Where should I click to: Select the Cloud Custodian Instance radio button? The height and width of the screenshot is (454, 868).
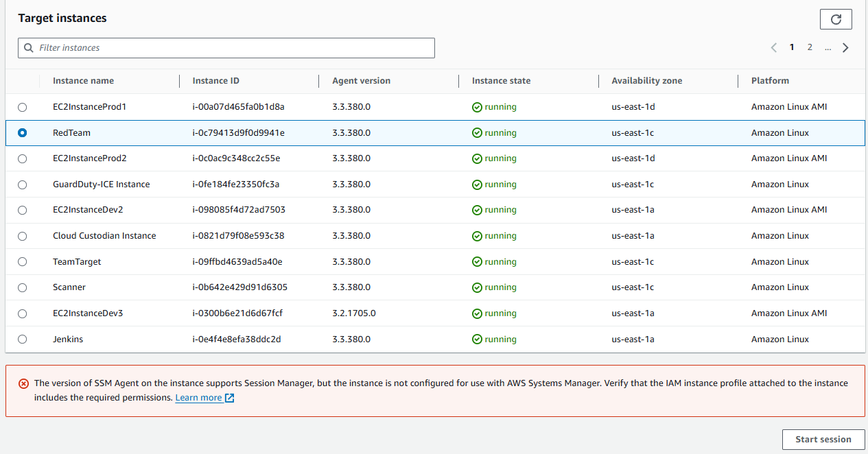click(23, 236)
